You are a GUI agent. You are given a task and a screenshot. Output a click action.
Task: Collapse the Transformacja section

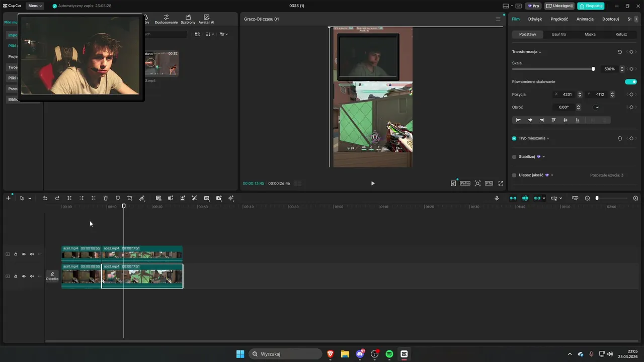(540, 52)
